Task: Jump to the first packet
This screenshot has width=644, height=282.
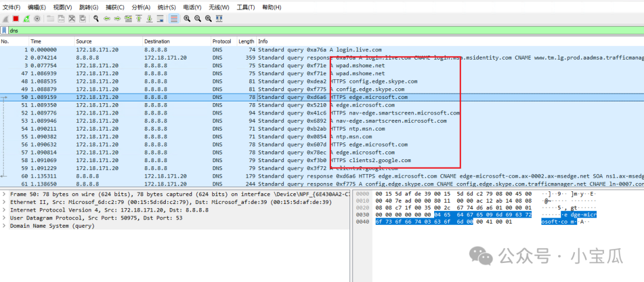Action: click(139, 18)
